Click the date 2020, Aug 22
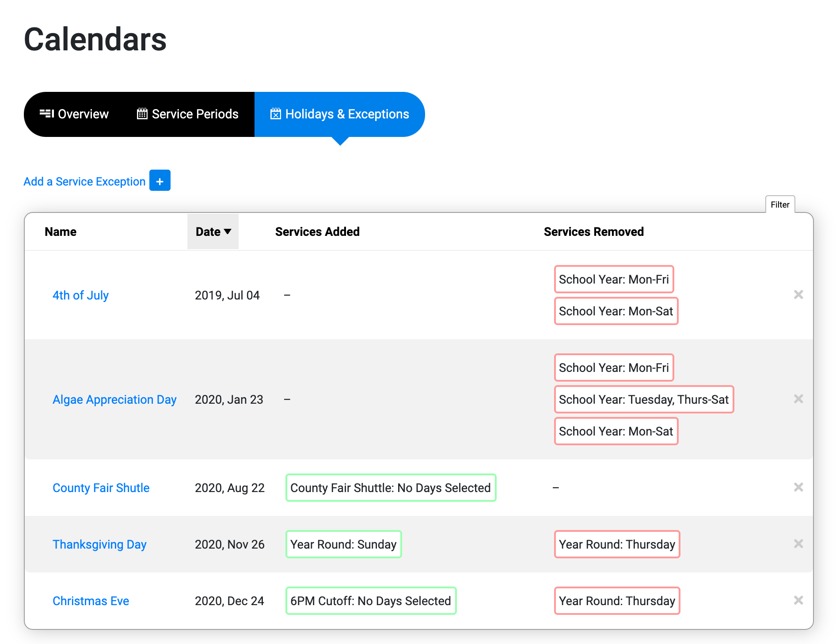Viewport: 836px width, 644px height. (x=230, y=488)
